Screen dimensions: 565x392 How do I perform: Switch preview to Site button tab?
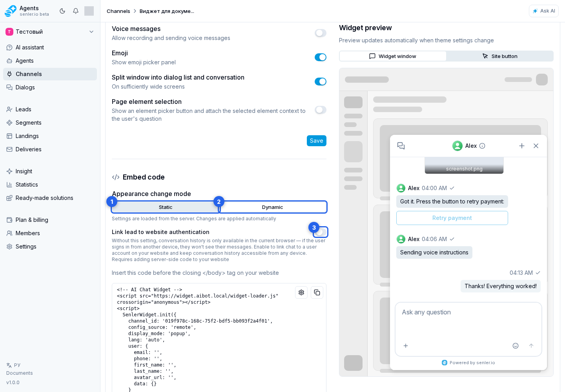500,56
